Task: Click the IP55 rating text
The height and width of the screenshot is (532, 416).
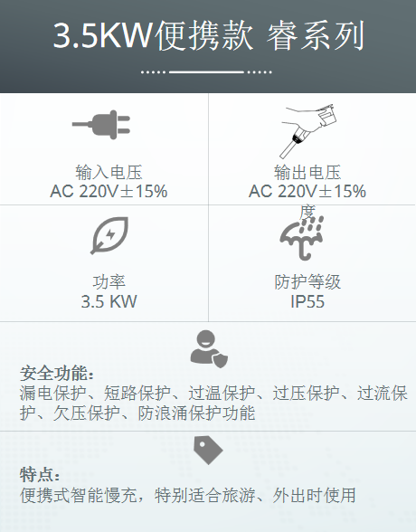Action: pos(307,301)
